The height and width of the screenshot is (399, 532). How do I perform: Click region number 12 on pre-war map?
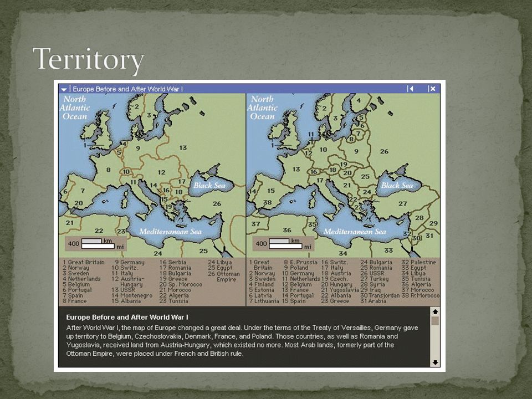click(161, 172)
